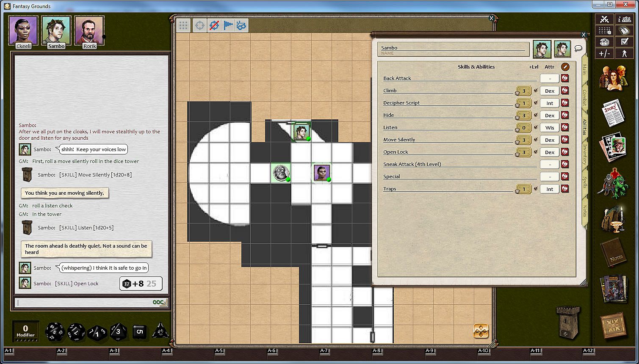
Task: Open the combat tracker crossed-swords icon
Action: click(x=604, y=19)
